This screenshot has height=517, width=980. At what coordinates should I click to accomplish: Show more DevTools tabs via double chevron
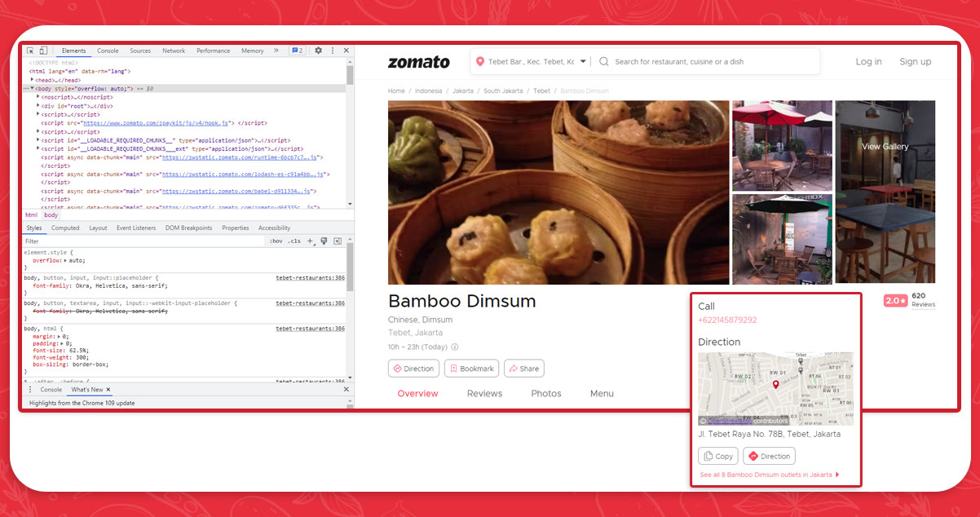(x=276, y=51)
